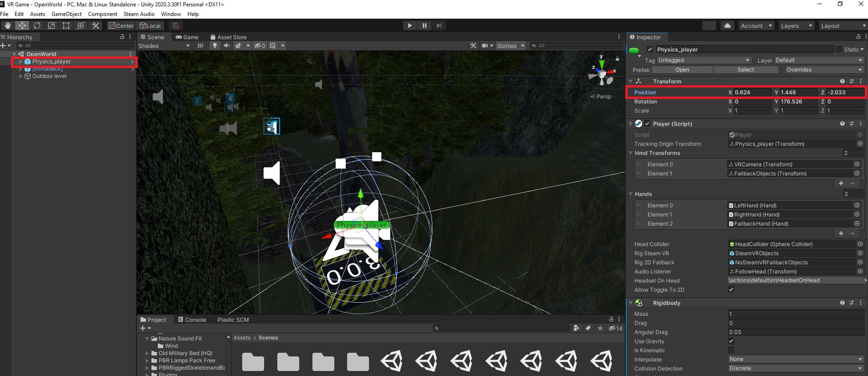
Task: Open Account dropdown
Action: click(x=756, y=26)
